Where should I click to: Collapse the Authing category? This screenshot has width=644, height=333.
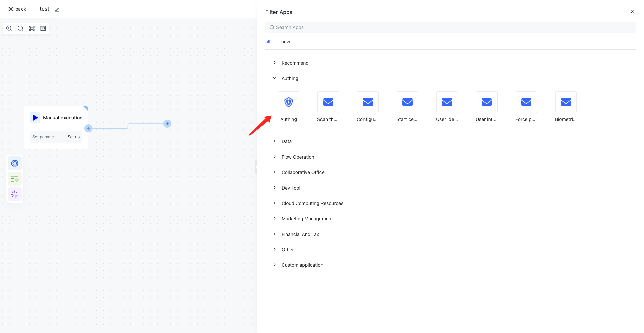tap(275, 78)
